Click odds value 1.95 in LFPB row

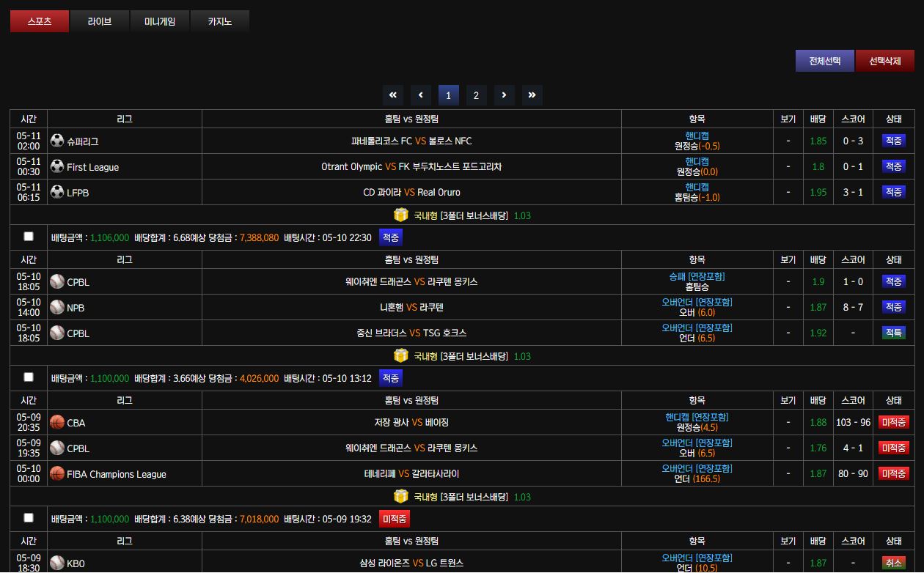click(818, 192)
